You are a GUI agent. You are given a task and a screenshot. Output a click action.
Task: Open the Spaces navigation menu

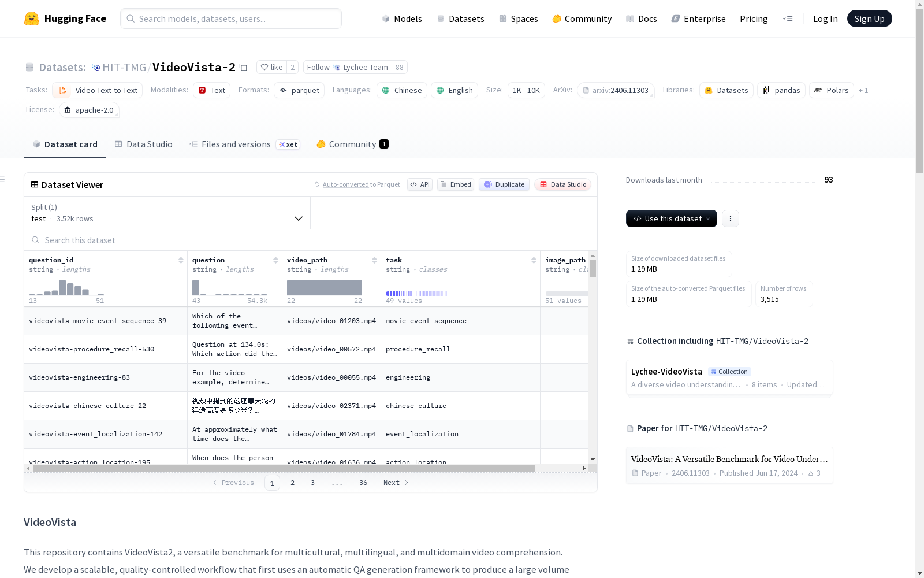coord(519,18)
